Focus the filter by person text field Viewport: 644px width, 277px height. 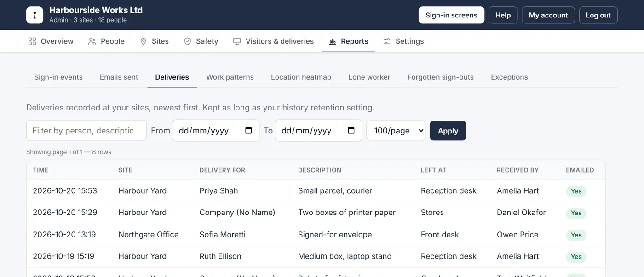[86, 131]
